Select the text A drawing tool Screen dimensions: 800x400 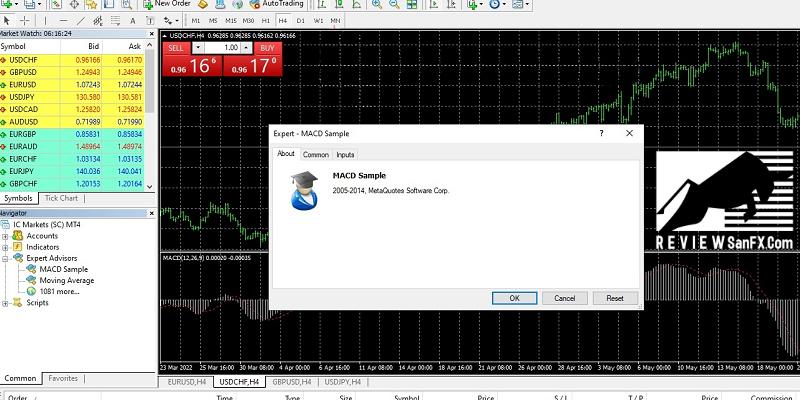click(x=133, y=20)
